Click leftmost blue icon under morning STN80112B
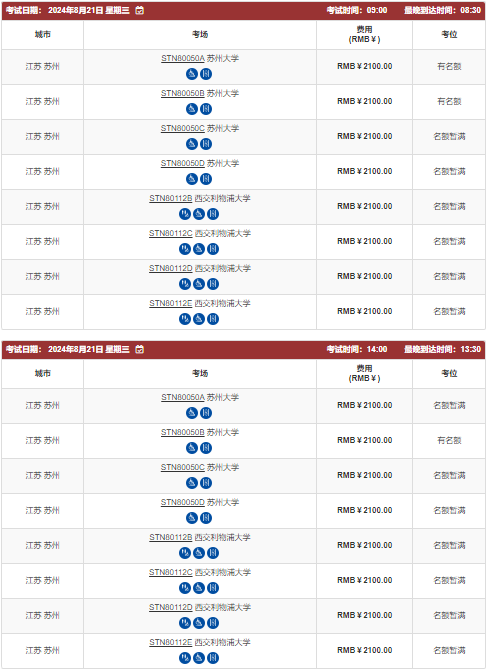The image size is (487, 671). coord(185,214)
